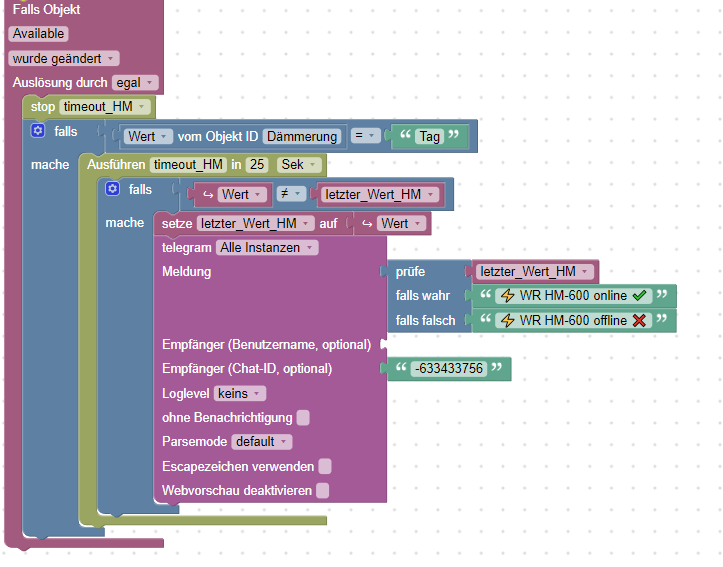Open the wurde geändert dropdown

click(64, 59)
